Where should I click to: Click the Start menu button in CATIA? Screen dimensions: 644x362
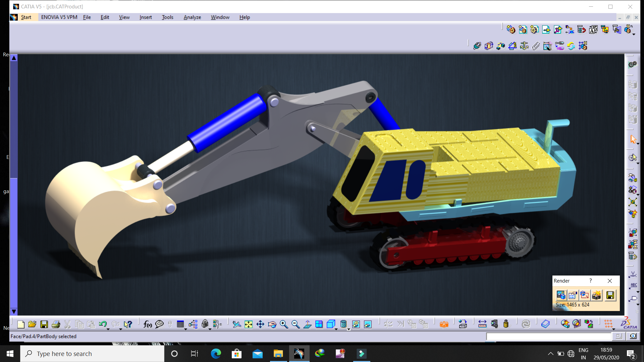click(x=26, y=17)
